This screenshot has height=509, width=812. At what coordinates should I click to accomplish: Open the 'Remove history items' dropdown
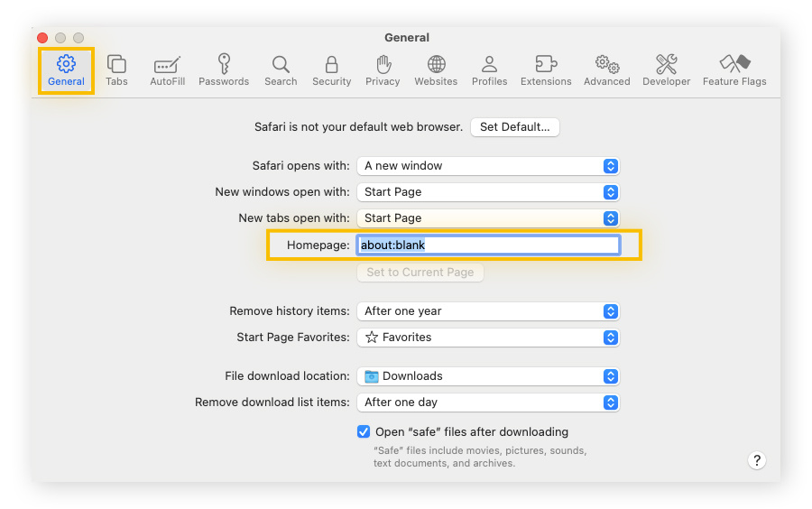click(x=488, y=311)
